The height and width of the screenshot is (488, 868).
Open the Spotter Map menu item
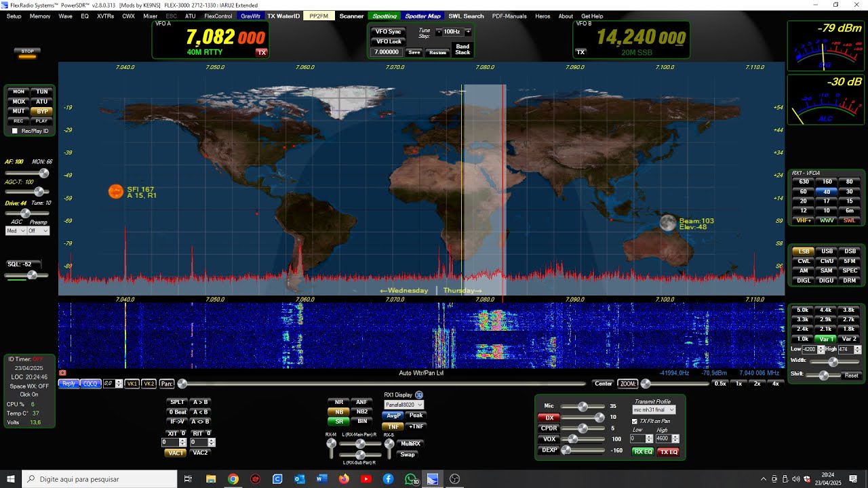(422, 16)
